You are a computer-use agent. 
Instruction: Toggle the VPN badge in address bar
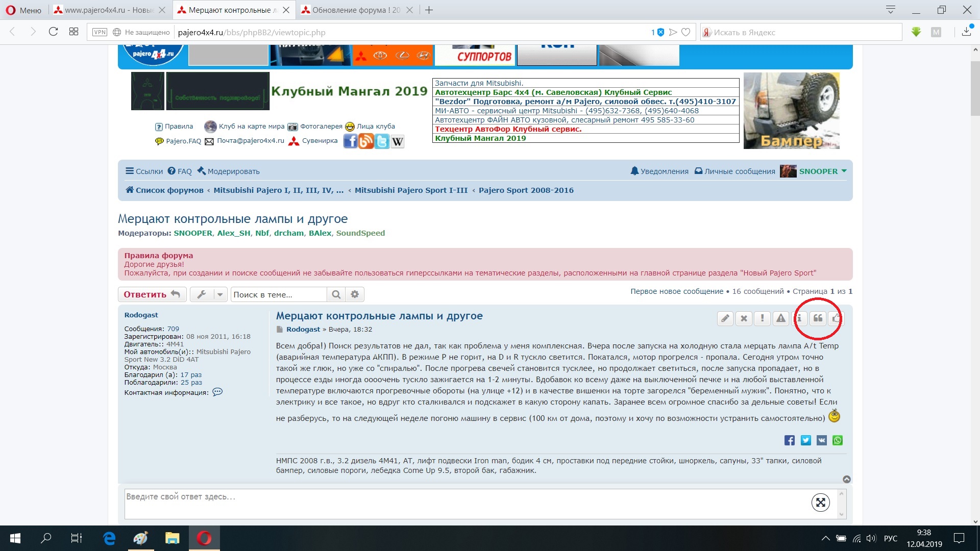(100, 32)
